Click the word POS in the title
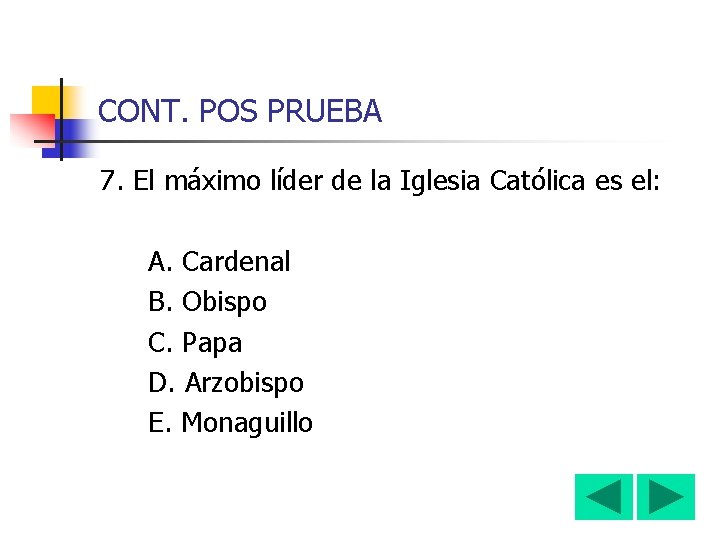 click(228, 111)
